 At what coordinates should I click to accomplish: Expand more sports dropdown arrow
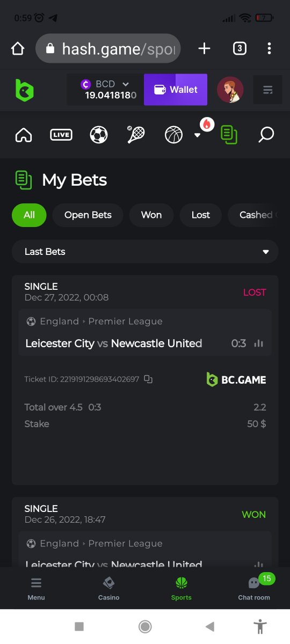click(197, 135)
